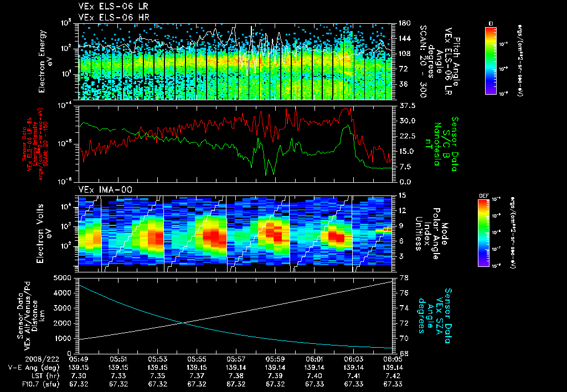
Task: Click the LST value '7.35'
Action: coord(157,376)
